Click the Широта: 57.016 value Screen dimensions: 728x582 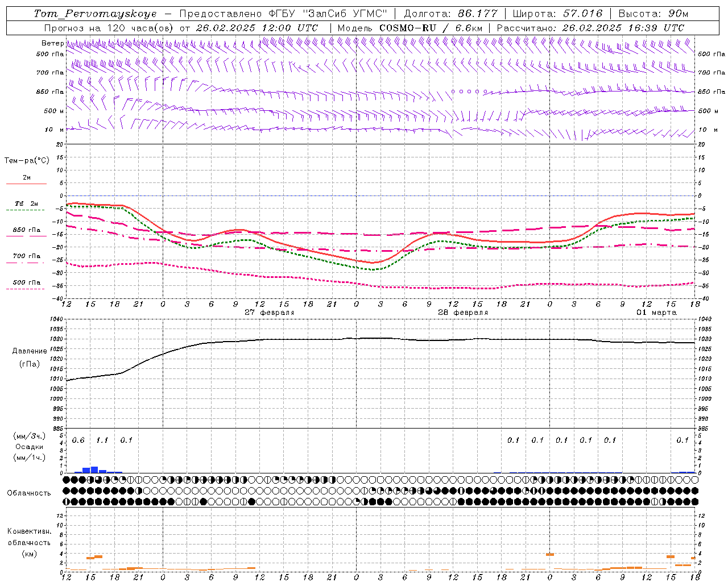coord(557,14)
